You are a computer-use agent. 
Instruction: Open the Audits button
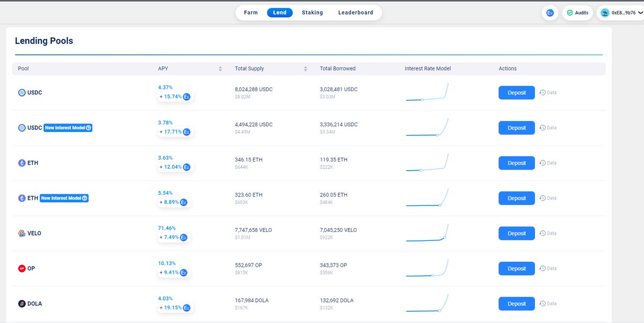click(x=577, y=13)
